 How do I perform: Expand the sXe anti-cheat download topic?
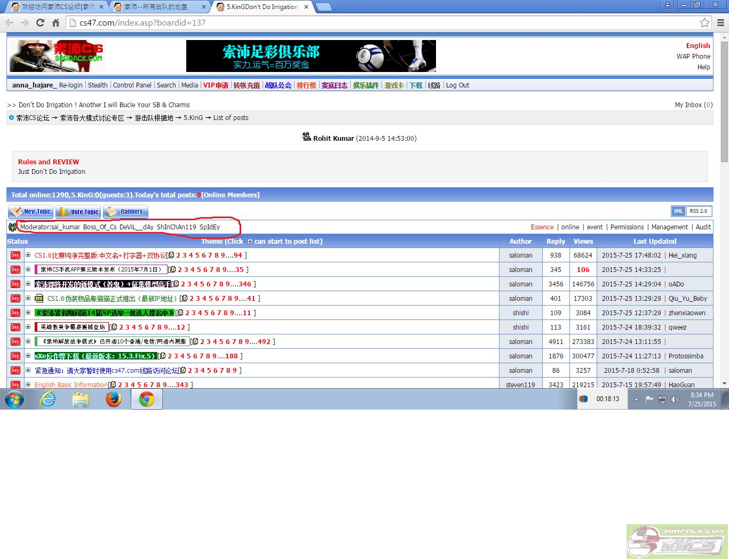point(28,356)
